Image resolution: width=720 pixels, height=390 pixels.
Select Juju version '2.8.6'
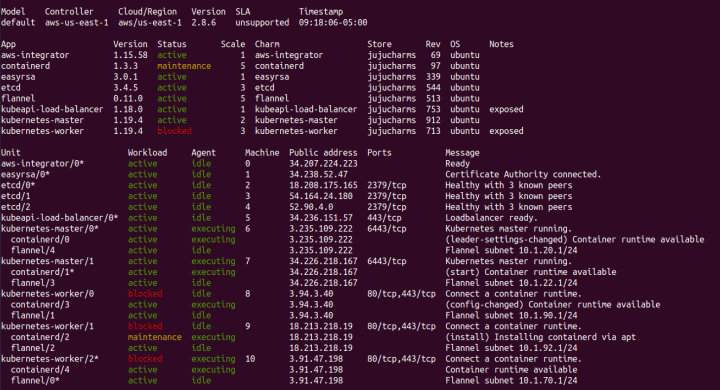pos(203,23)
